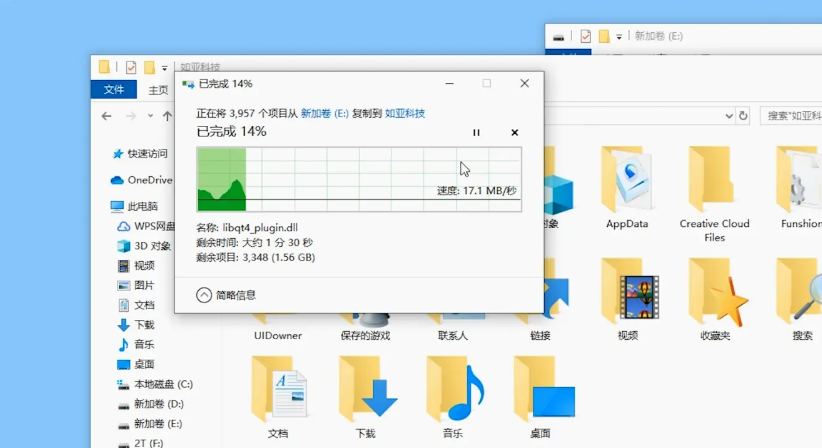Click the 如亚科技 destination link
The image size is (822, 448).
click(405, 113)
